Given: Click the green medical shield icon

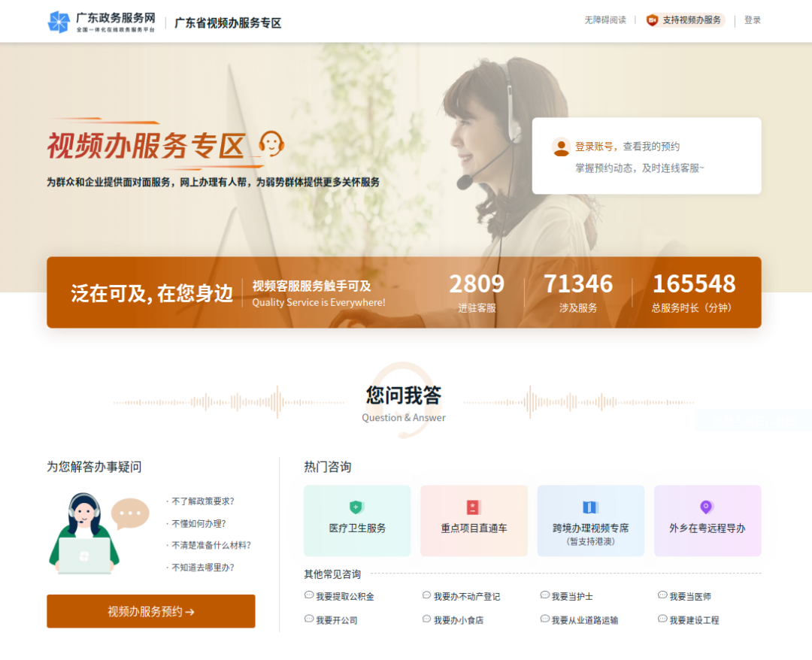Looking at the screenshot, I should (356, 507).
